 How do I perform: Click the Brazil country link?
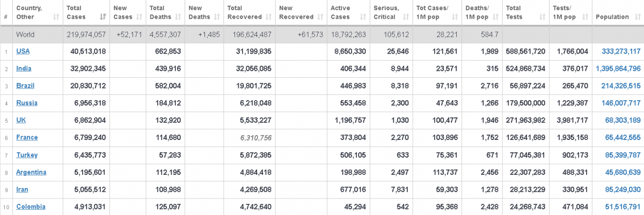tap(25, 86)
